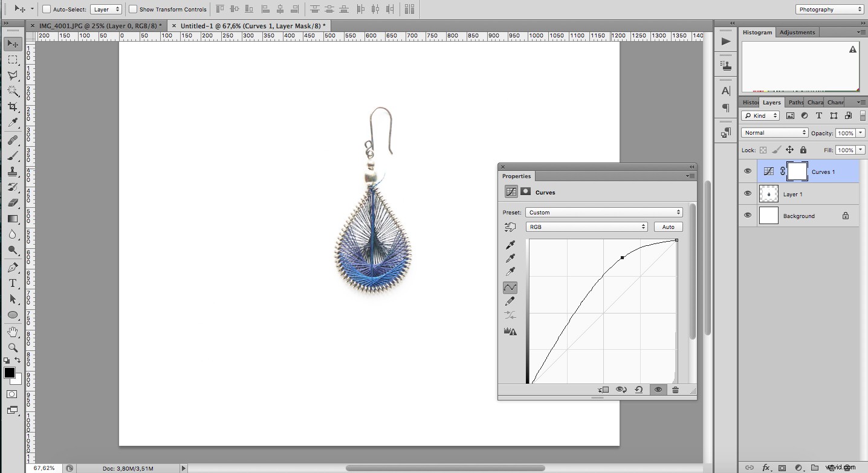Grab the Zoom tool
The width and height of the screenshot is (868, 473).
point(12,348)
